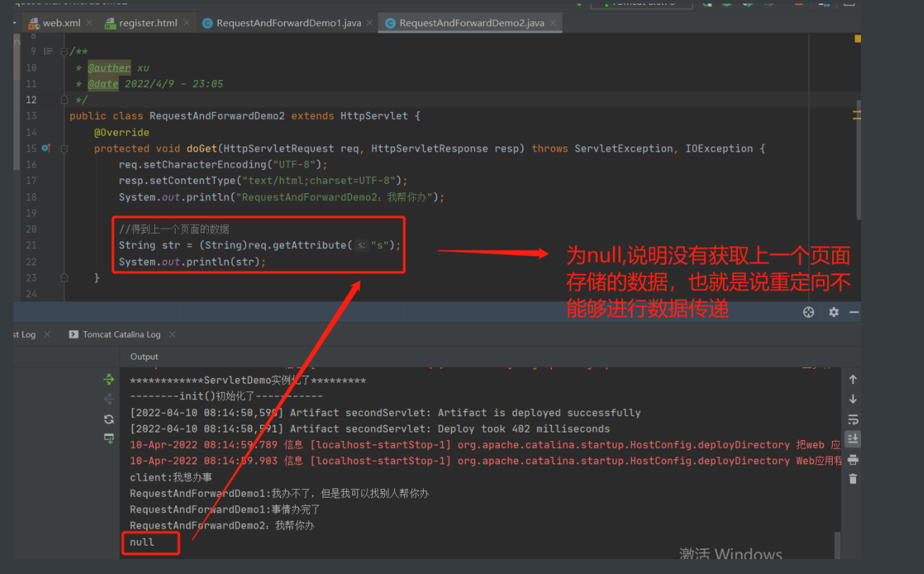Click the deploy-all green arrow icon
Viewport: 924px width, 574px height.
tap(108, 380)
